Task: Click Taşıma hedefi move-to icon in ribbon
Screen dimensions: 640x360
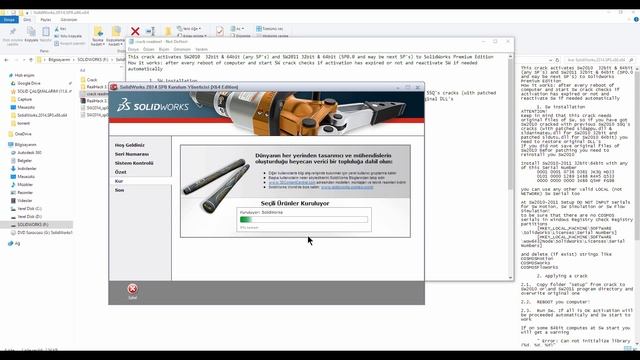Action: 98,32
